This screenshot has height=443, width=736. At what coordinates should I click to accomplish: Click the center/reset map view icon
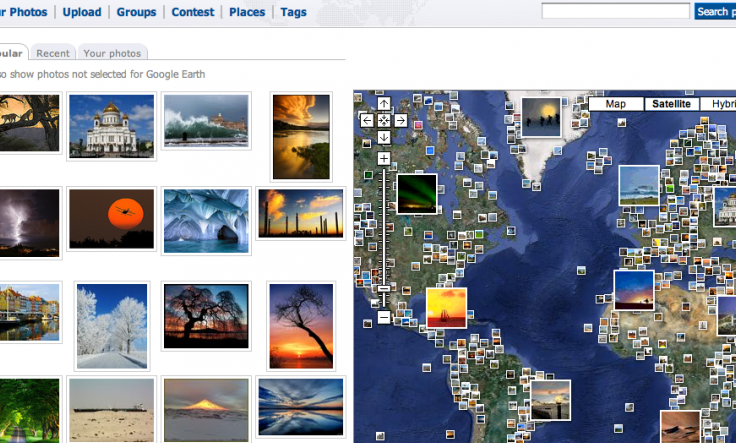[x=384, y=121]
